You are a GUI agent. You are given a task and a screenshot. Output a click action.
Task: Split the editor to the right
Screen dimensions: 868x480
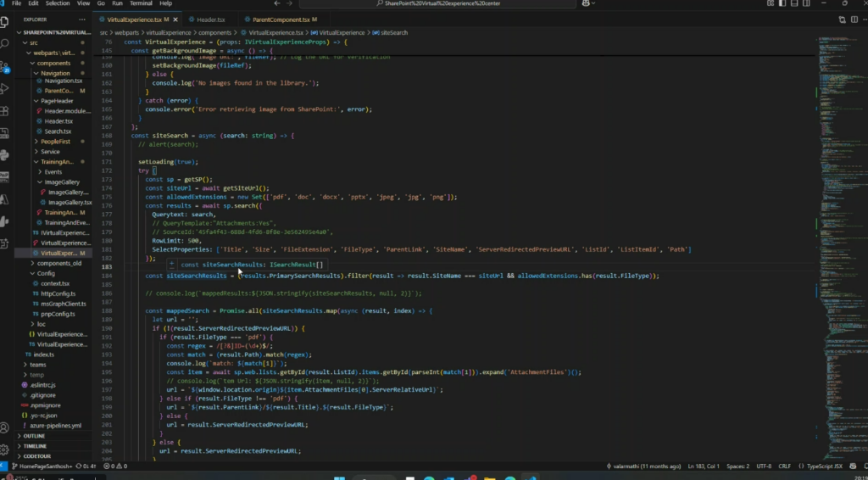854,20
